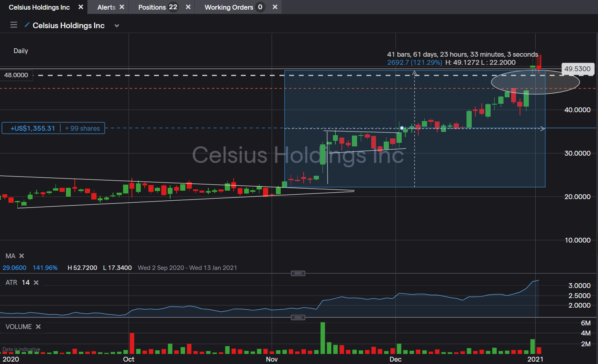Viewport: 598px width, 364px height.
Task: Click the ATR period value 14
Action: click(26, 282)
